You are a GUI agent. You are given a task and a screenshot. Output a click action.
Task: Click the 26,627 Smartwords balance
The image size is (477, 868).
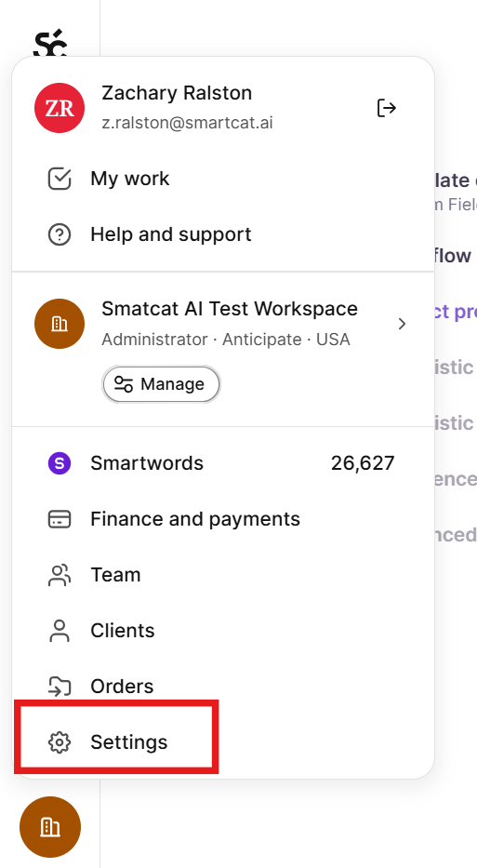(363, 463)
